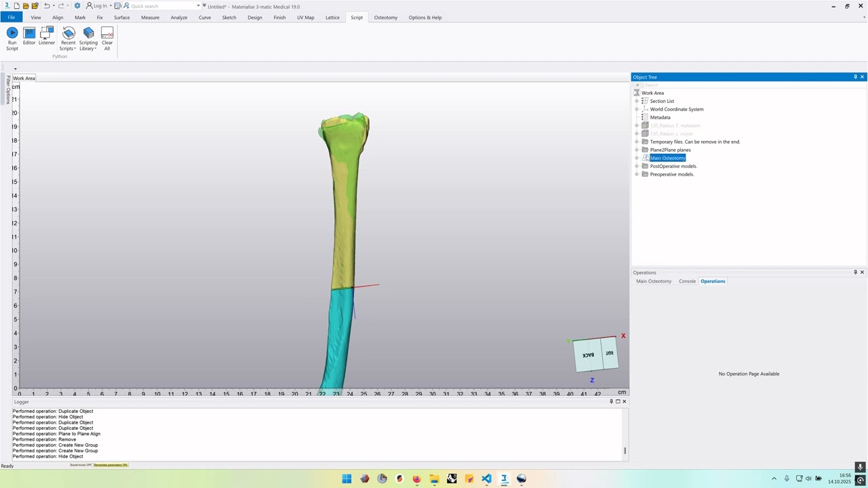Image resolution: width=868 pixels, height=488 pixels.
Task: Pin the Operations panel
Action: point(855,272)
